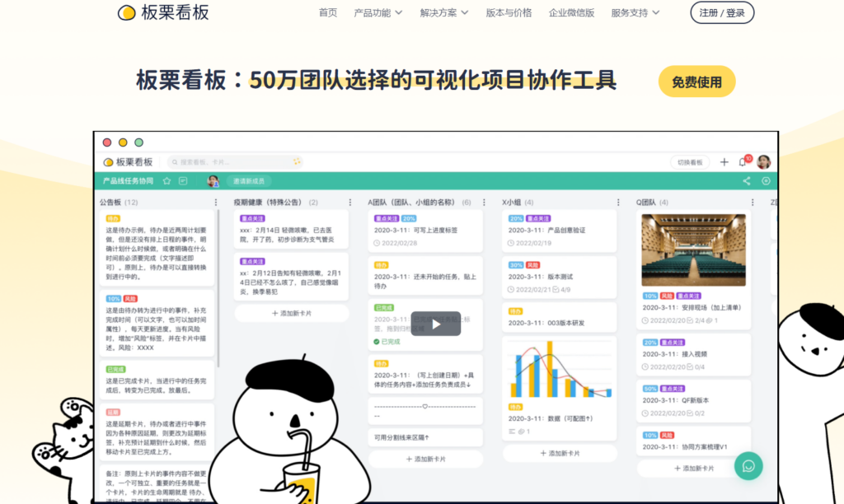Open the 公告板 column options menu
Image resolution: width=844 pixels, height=504 pixels.
(217, 202)
